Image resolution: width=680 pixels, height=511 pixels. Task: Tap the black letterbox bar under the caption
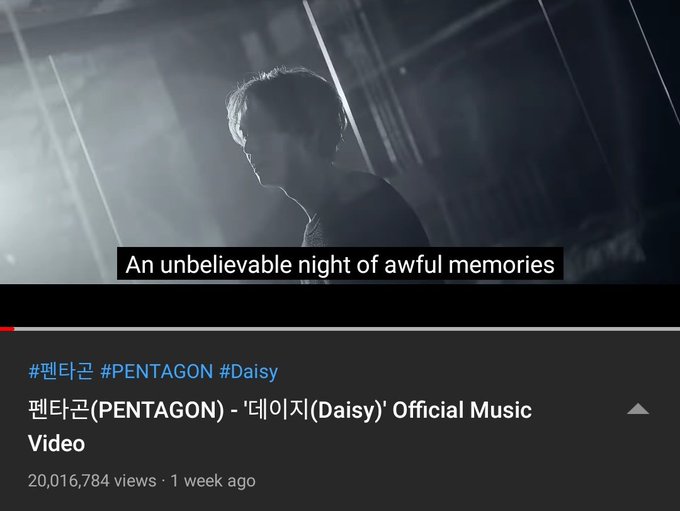click(340, 305)
